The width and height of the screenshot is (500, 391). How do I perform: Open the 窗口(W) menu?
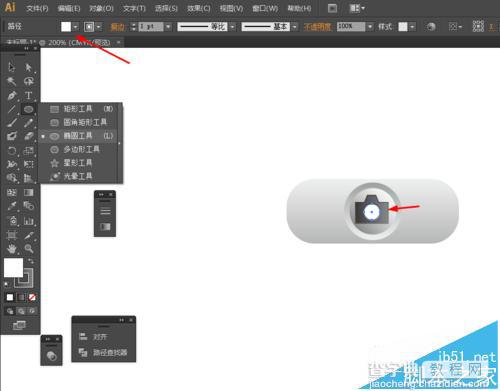pos(265,8)
